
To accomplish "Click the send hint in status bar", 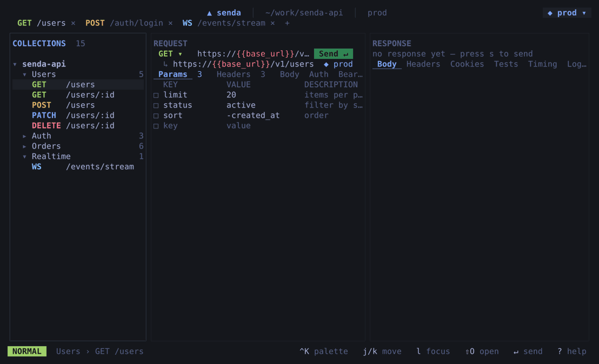I will click(528, 352).
